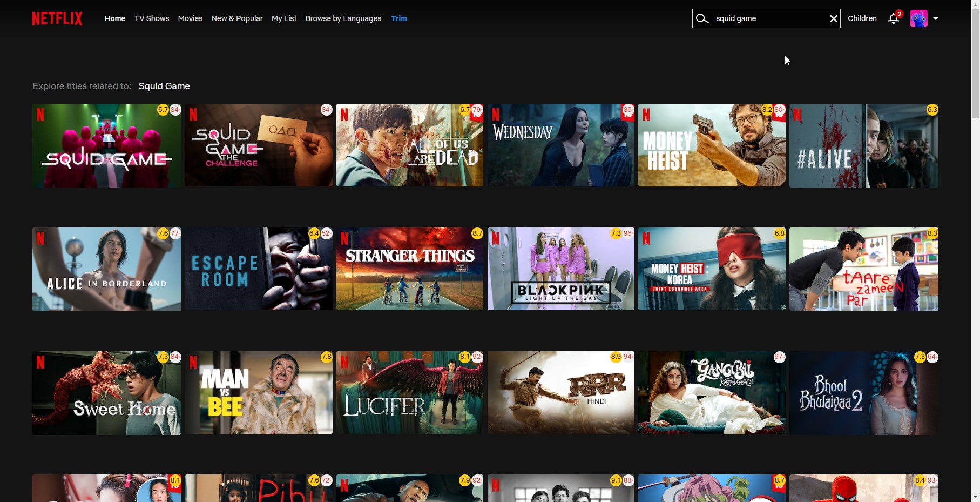
Task: Open the Gangubai Kathiawadi thumbnail
Action: click(x=712, y=393)
